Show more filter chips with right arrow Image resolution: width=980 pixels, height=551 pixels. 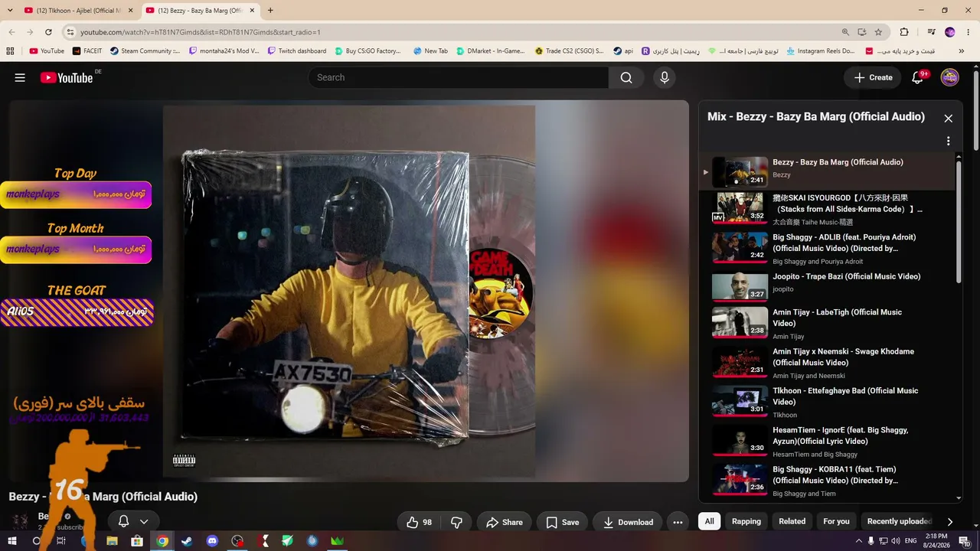click(x=949, y=521)
